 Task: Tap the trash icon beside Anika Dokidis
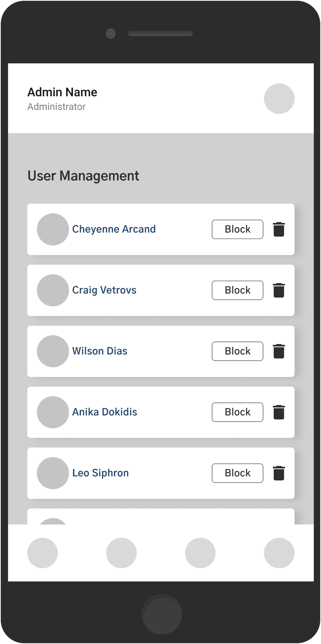point(279,412)
